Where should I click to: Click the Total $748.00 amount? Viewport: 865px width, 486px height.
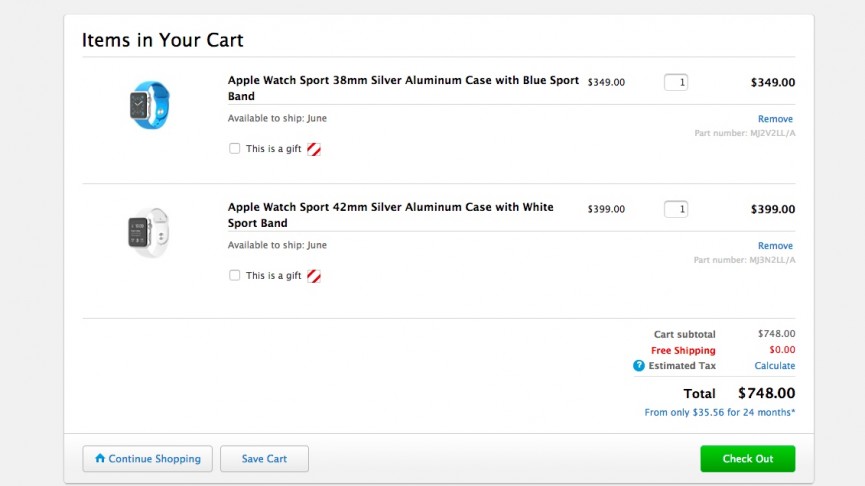[x=766, y=393]
